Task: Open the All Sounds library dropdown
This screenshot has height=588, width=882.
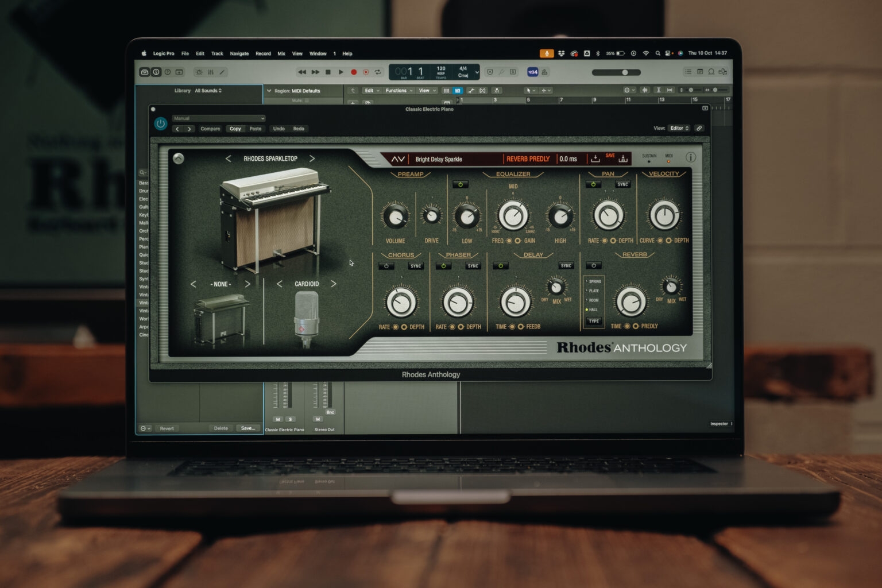Action: tap(207, 90)
